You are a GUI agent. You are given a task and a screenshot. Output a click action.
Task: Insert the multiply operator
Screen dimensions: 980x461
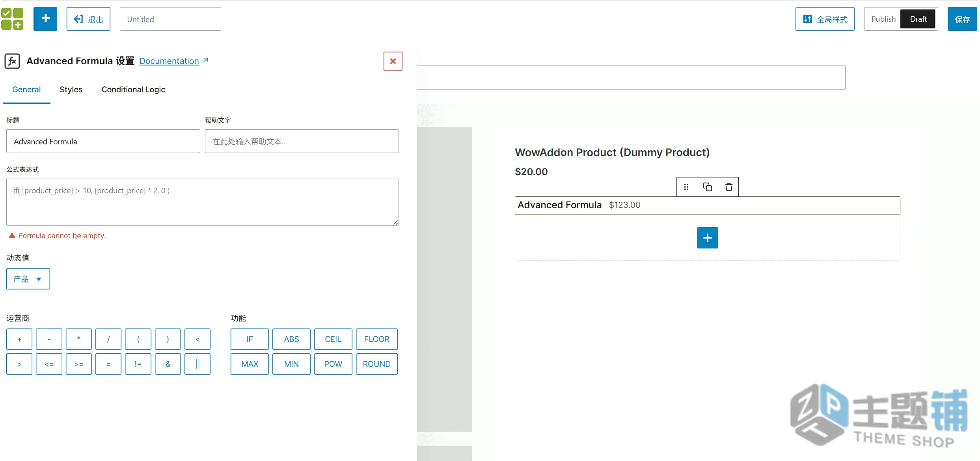pyautogui.click(x=79, y=339)
